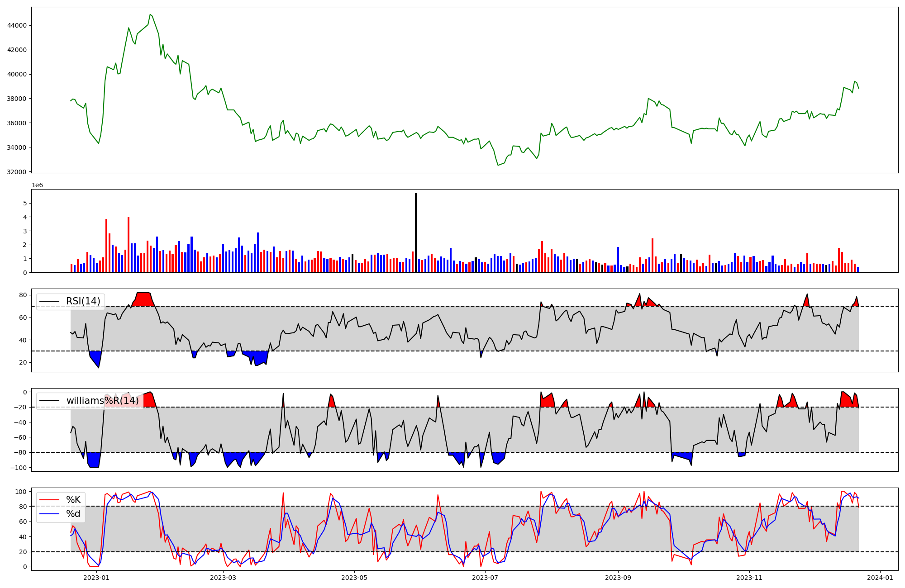Click the %d legend text

[x=73, y=514]
